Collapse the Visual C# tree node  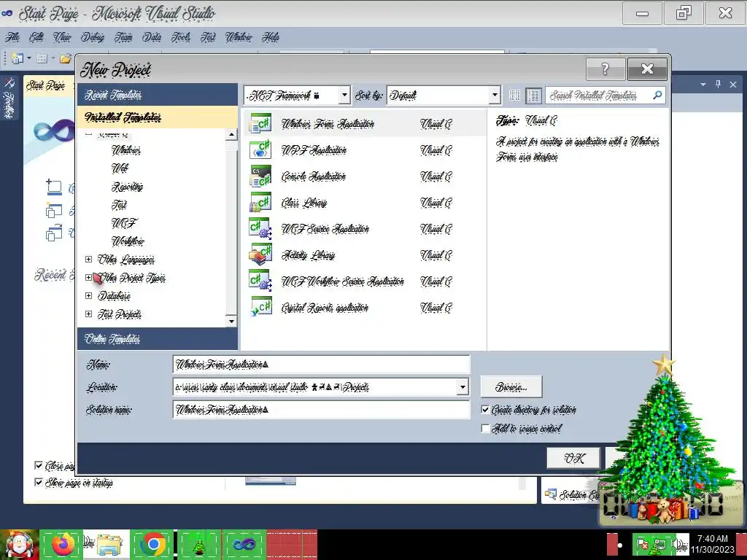[x=88, y=134]
